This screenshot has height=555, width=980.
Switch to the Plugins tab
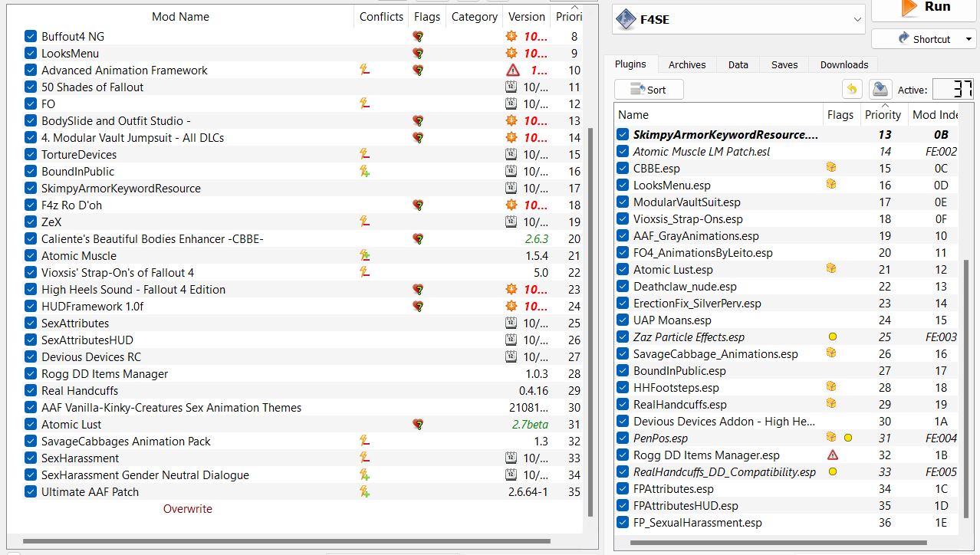[x=630, y=64]
